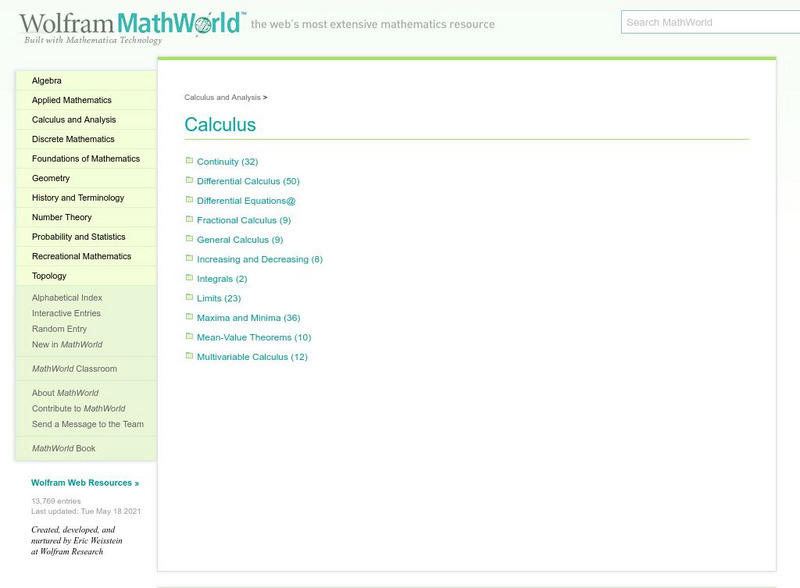
Task: Open Fractional Calculus (9) topic
Action: 243,220
